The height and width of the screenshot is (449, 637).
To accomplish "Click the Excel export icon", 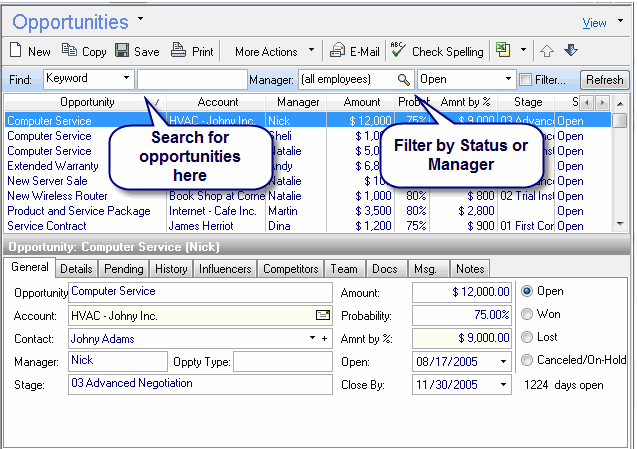I will coord(502,50).
